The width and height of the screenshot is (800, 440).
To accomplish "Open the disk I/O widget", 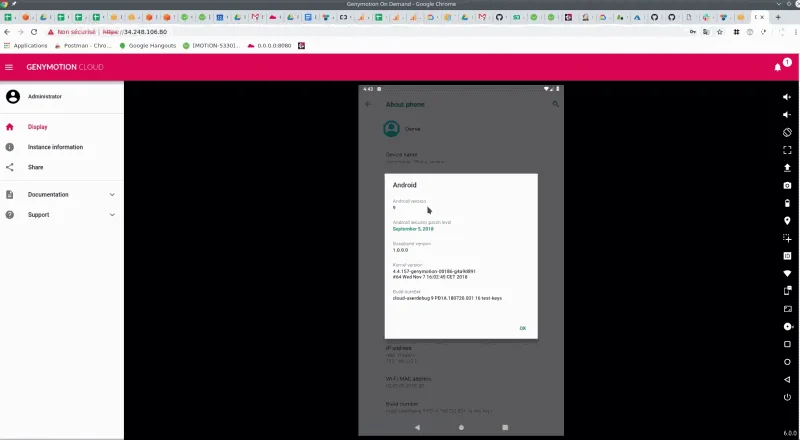I will pyautogui.click(x=787, y=327).
